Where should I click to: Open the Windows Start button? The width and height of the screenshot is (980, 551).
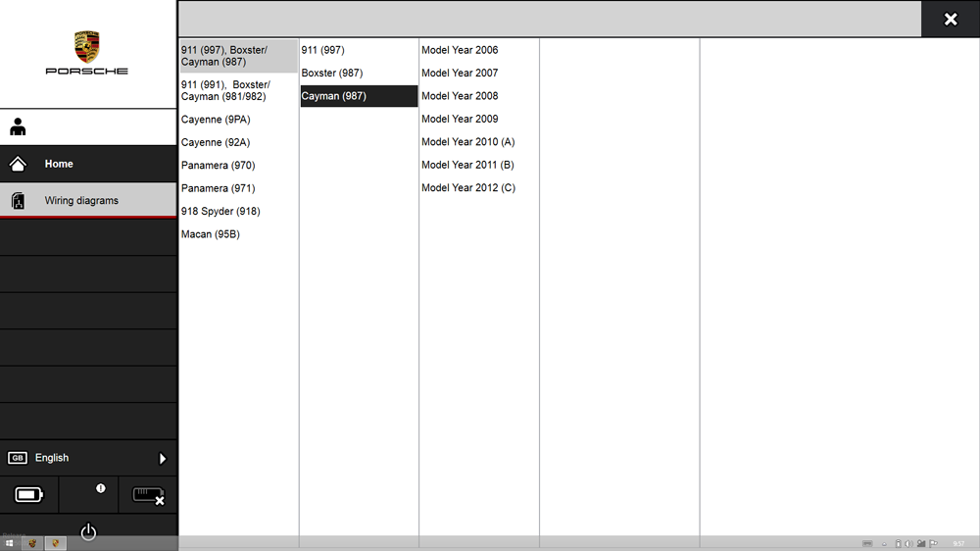(10, 543)
